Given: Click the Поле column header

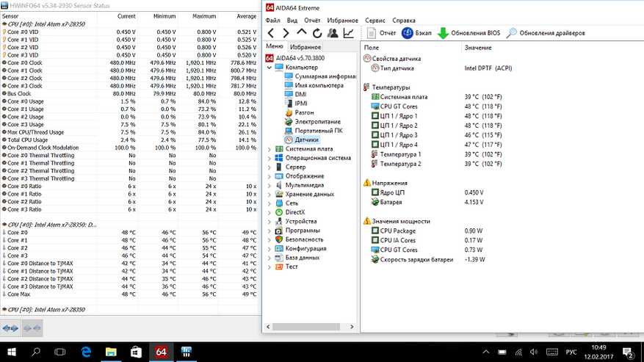Looking at the screenshot, I should coord(411,48).
